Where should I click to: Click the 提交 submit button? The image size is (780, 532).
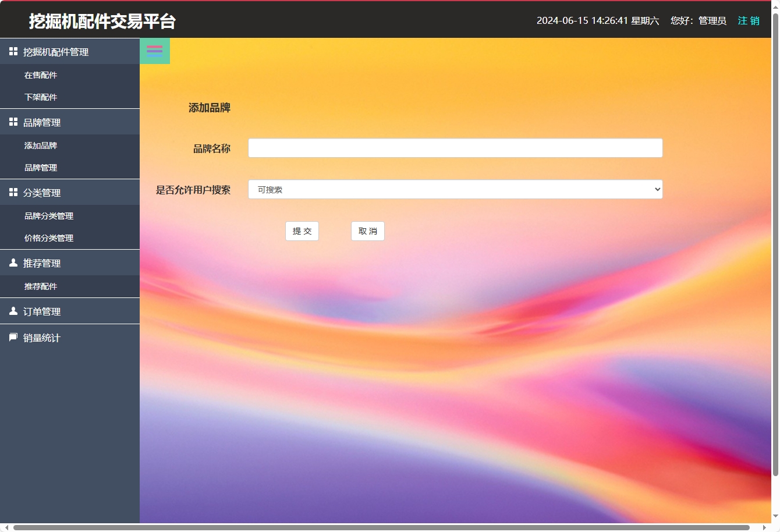[302, 231]
